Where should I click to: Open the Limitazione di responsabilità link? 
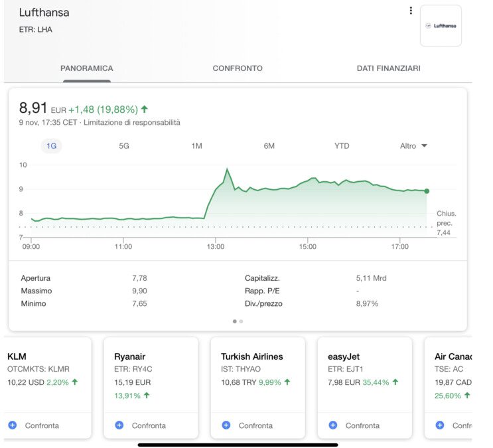click(132, 122)
